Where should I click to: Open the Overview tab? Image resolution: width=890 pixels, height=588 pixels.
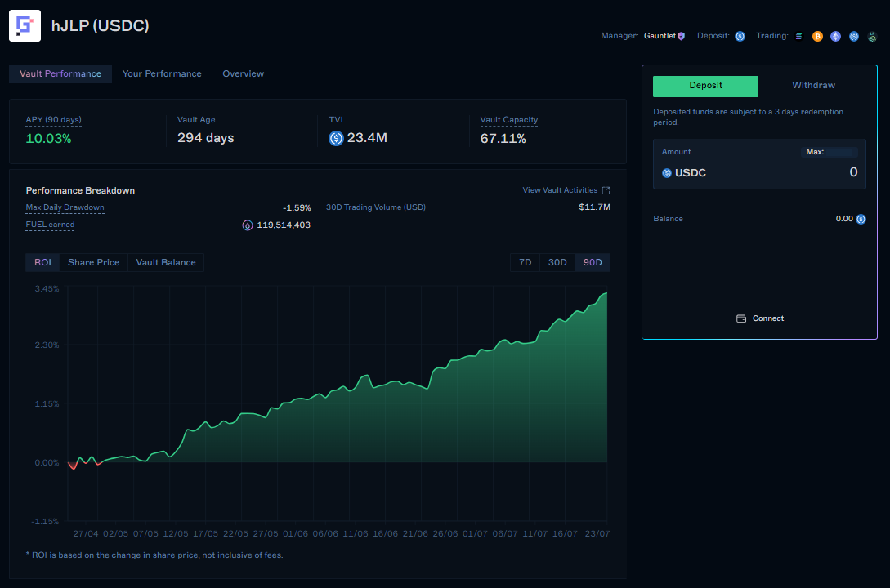tap(243, 73)
